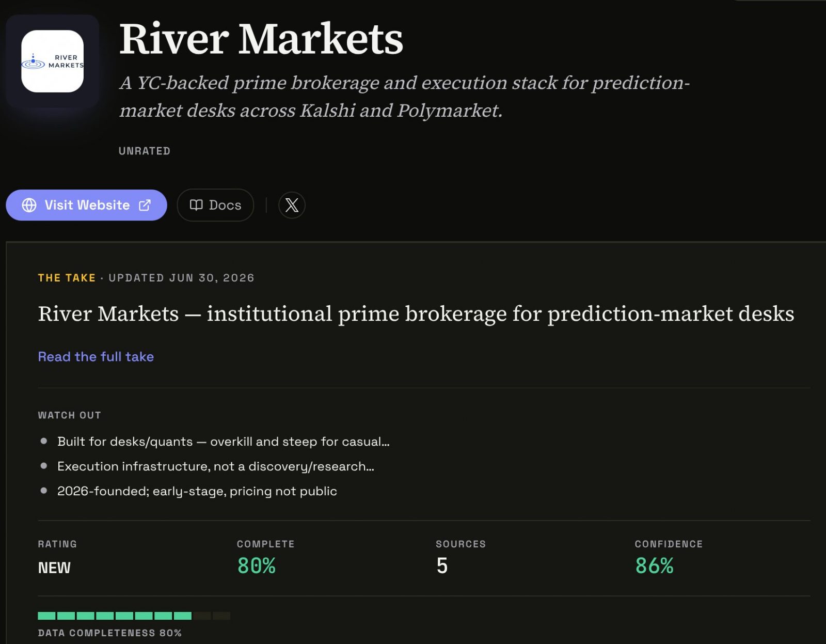Open the Docs button
Image resolution: width=826 pixels, height=644 pixels.
215,205
